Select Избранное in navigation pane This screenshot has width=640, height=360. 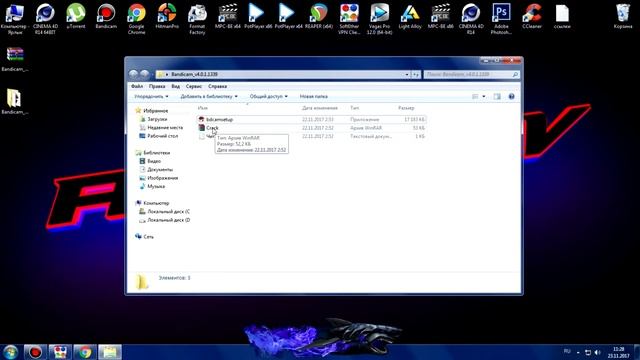pos(155,111)
